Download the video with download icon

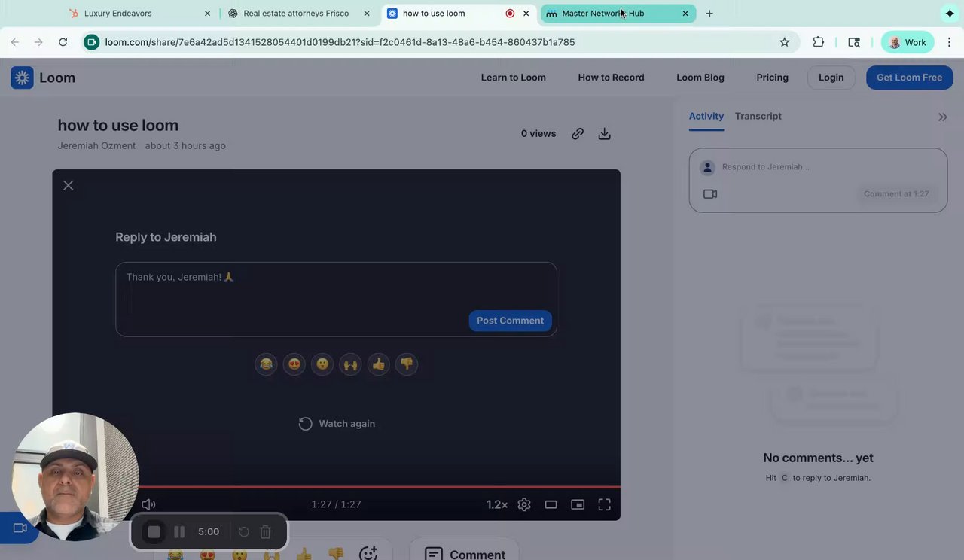[604, 134]
